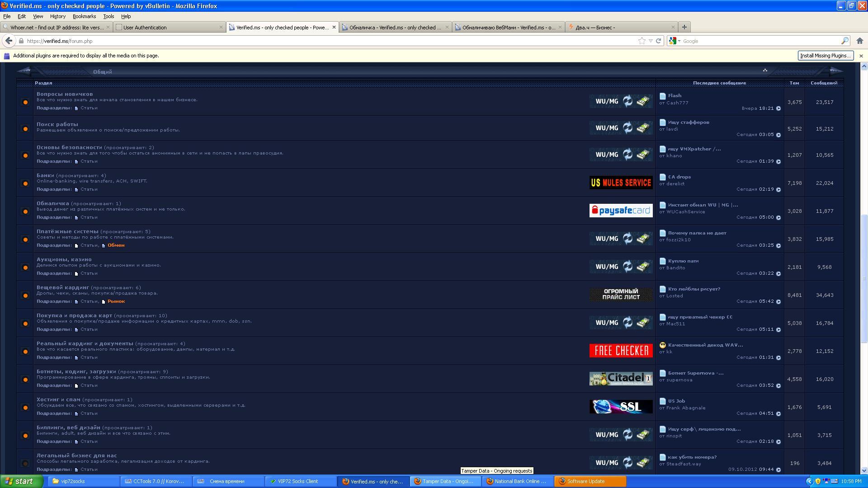Open new tab with plus button
The width and height of the screenshot is (868, 488).
pos(684,27)
